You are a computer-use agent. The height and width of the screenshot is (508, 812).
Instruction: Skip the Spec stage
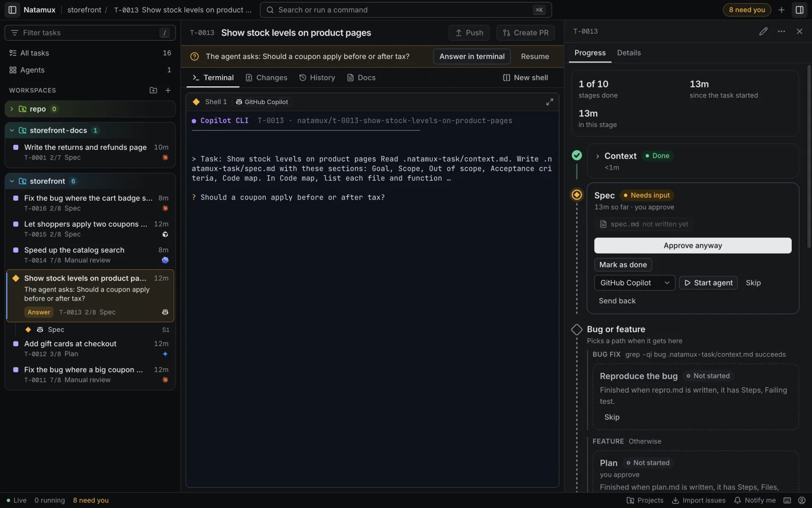[753, 283]
